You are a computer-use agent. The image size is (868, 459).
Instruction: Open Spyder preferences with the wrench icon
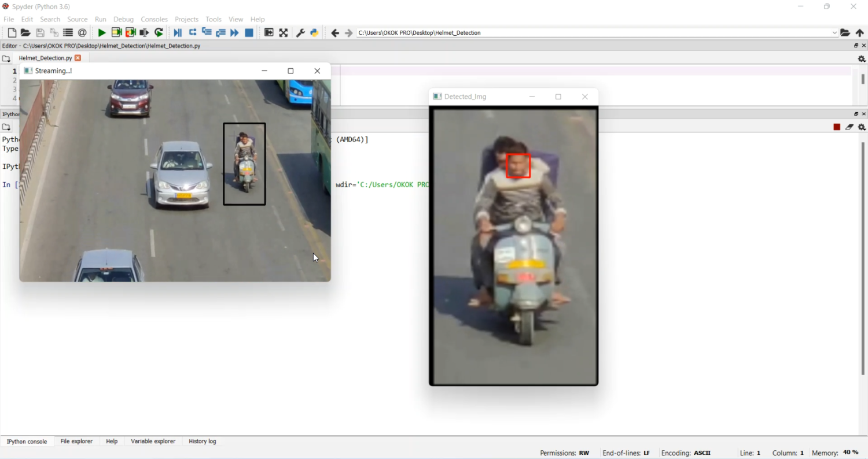tap(300, 32)
